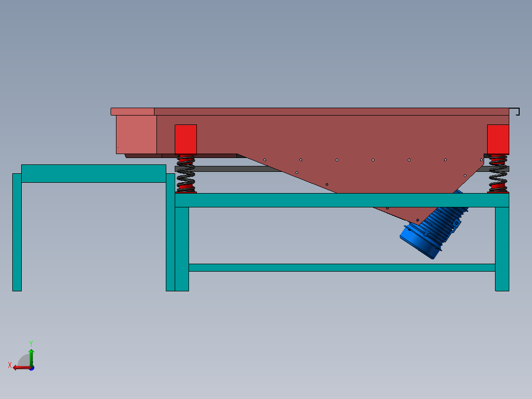532x399 pixels.
Task: Click the far-right teal frame leg
Action: coord(502,249)
